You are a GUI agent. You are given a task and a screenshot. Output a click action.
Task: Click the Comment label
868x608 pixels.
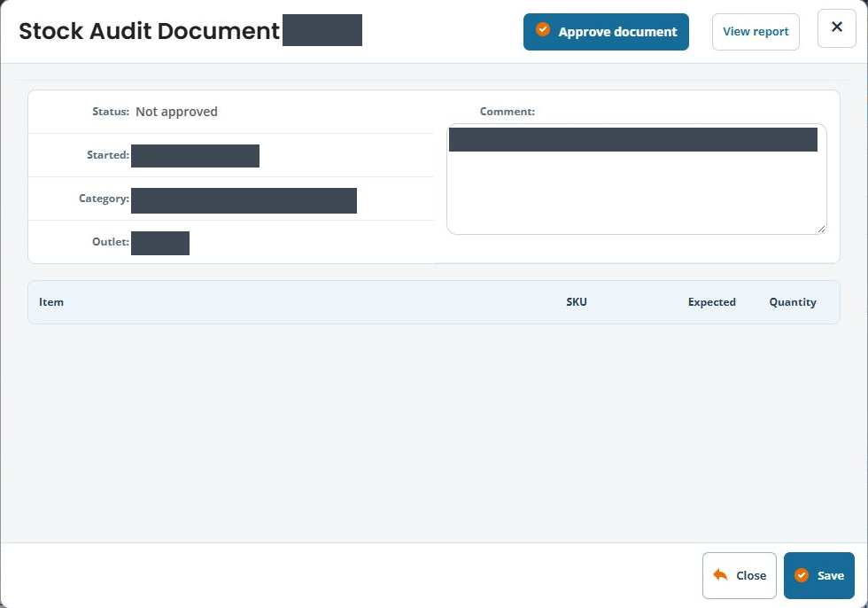507,112
